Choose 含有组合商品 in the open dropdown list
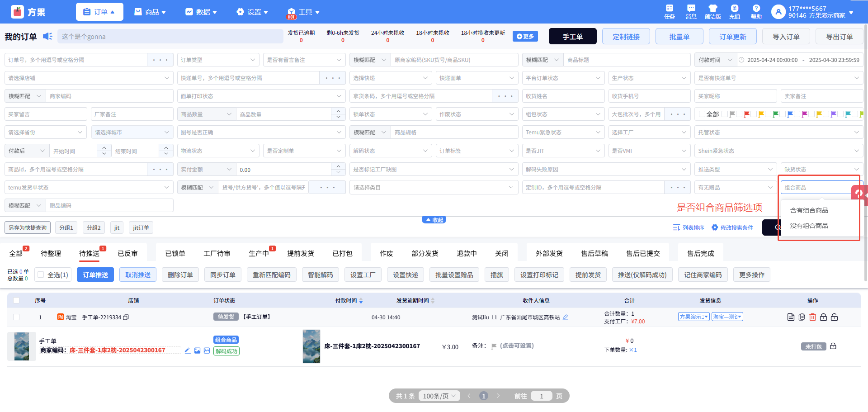Image resolution: width=868 pixels, height=412 pixels. point(809,210)
